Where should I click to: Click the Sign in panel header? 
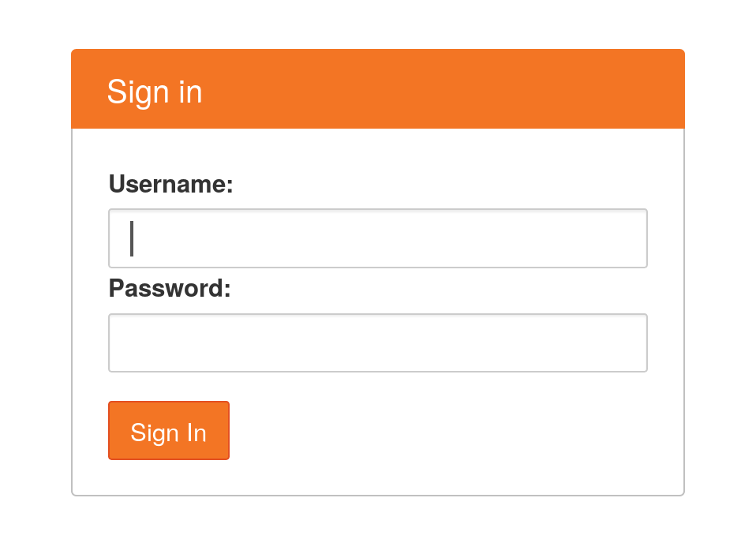pos(377,88)
